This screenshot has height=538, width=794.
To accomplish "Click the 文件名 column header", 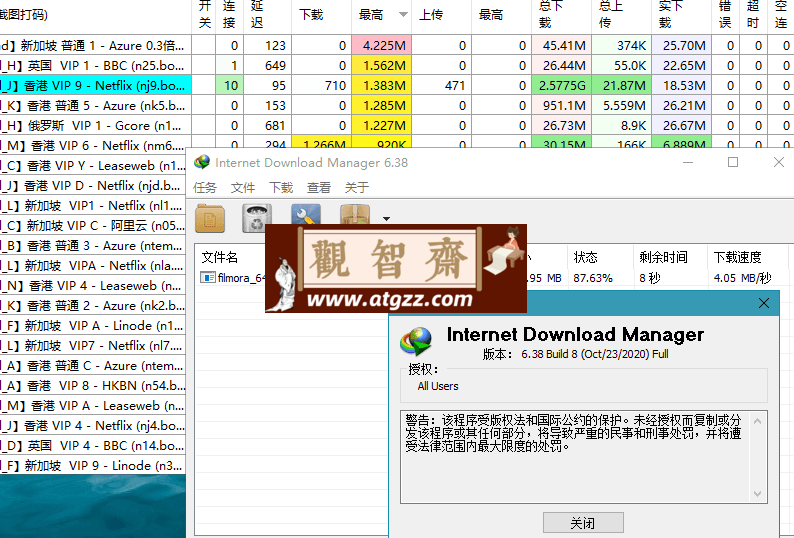I will [220, 257].
